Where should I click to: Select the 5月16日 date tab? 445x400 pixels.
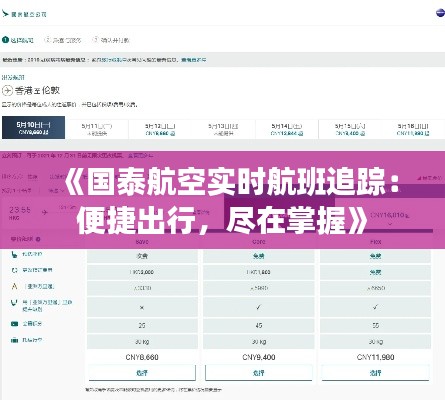[413, 129]
